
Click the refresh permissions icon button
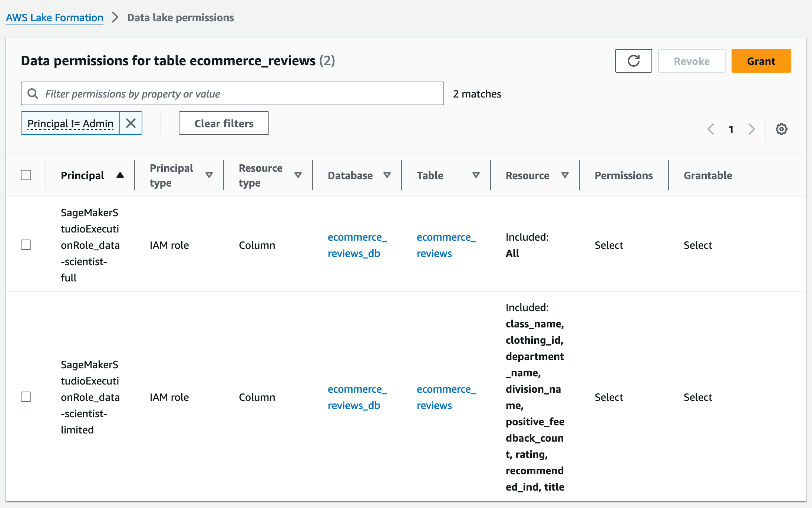(633, 61)
